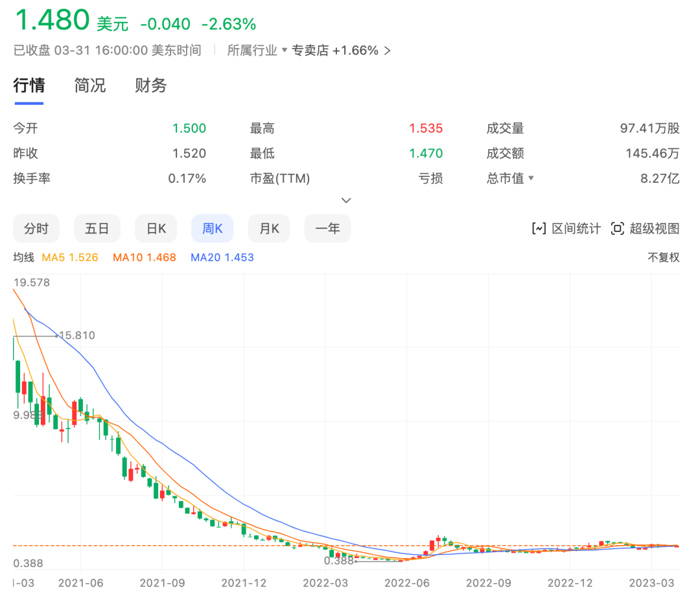700x593 pixels.
Task: Select the 周K chart period
Action: 213,229
